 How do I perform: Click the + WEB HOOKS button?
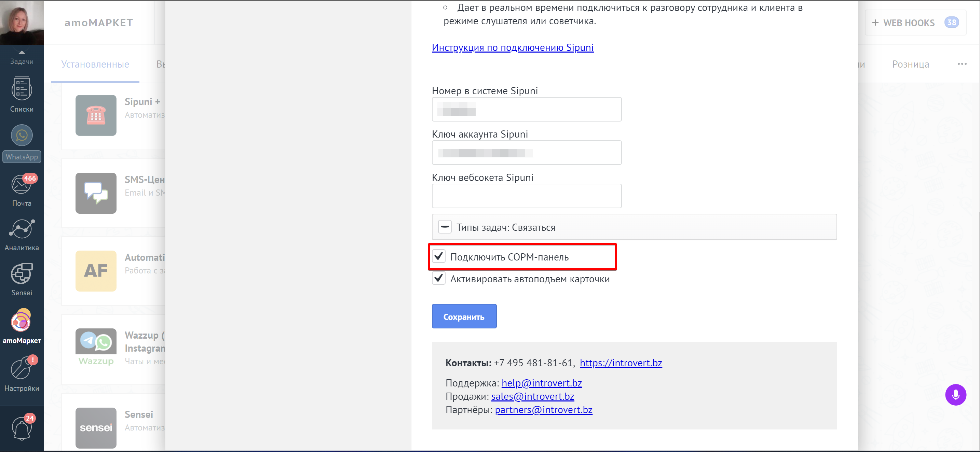(x=915, y=23)
